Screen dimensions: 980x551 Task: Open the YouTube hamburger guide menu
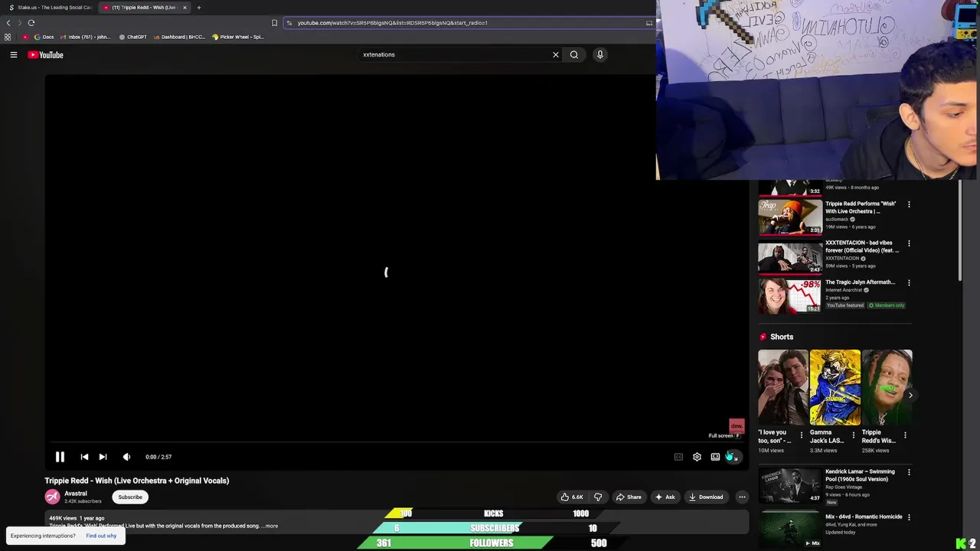[x=14, y=55]
